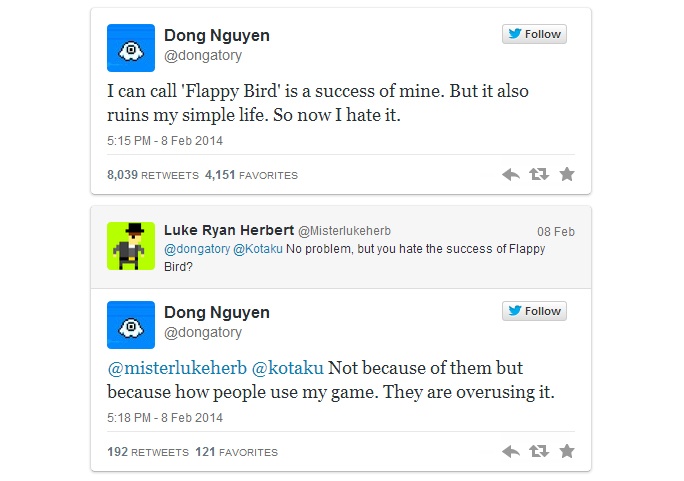Click the @Kotaku mention in Luke's reply
The height and width of the screenshot is (481, 684).
point(258,248)
